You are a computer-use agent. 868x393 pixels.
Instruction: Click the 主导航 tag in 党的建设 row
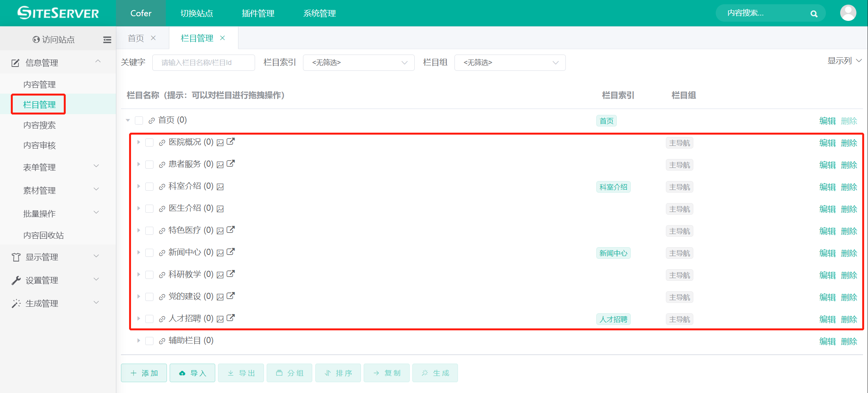click(679, 297)
